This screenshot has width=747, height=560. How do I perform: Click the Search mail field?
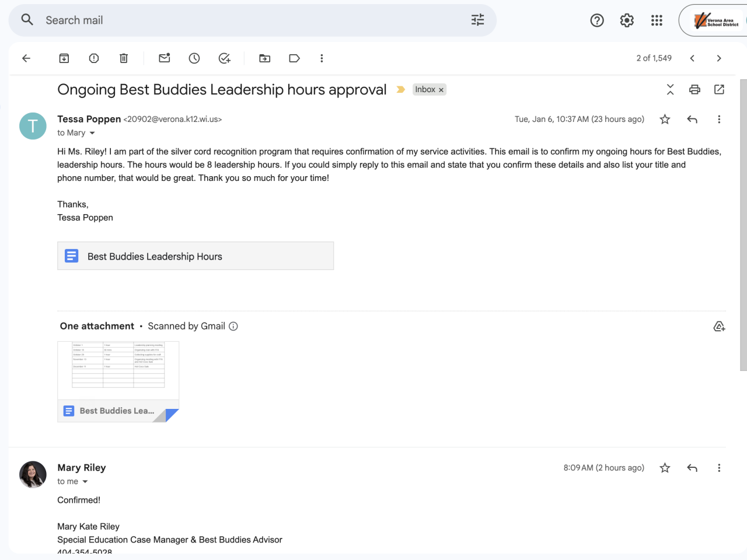(x=252, y=20)
